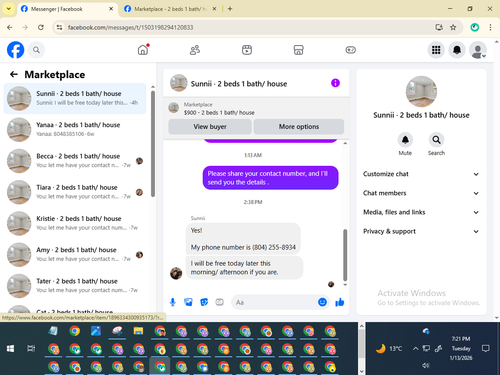Open the Gaming controller icon
500x375 pixels.
coord(350,50)
